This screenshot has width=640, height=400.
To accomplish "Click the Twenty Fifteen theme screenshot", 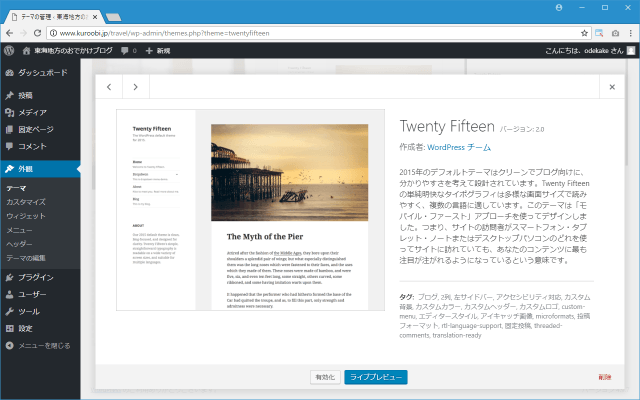I will [x=250, y=210].
